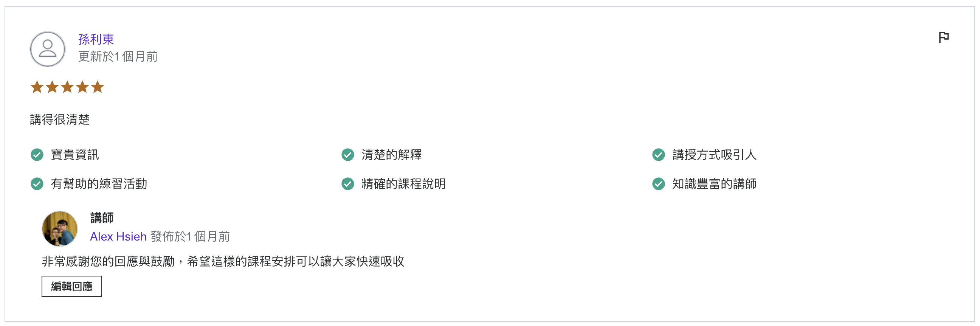Click the checkmark icon beside 寶貴資訊
The width and height of the screenshot is (980, 326).
click(37, 155)
